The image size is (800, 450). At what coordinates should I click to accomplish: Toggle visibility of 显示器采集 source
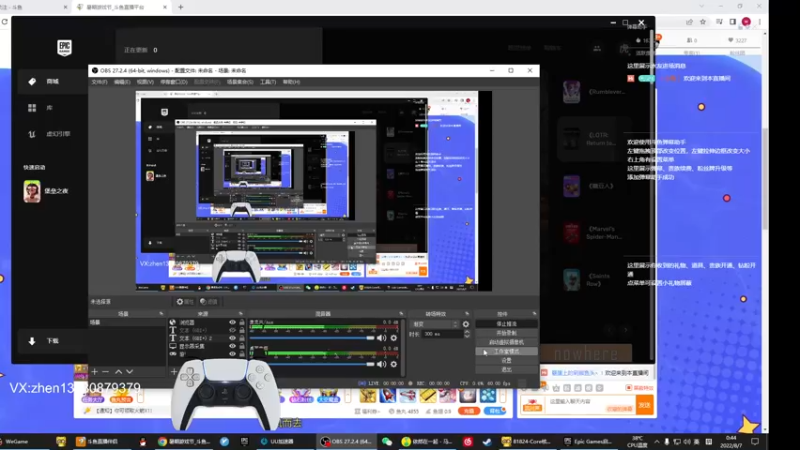(x=232, y=346)
